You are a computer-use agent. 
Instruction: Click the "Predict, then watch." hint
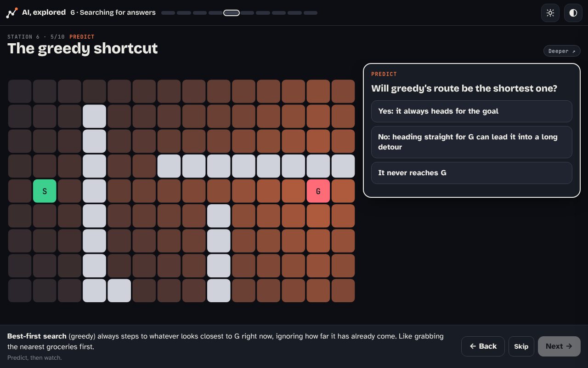[34, 357]
